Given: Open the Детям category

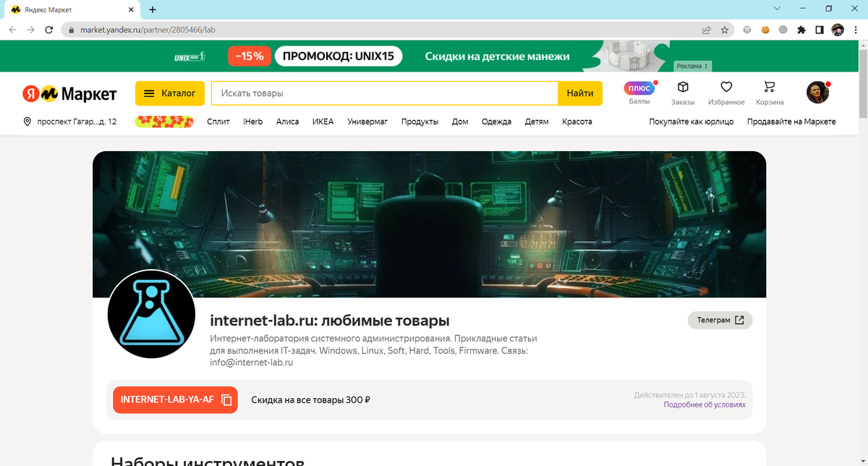Looking at the screenshot, I should [x=537, y=122].
